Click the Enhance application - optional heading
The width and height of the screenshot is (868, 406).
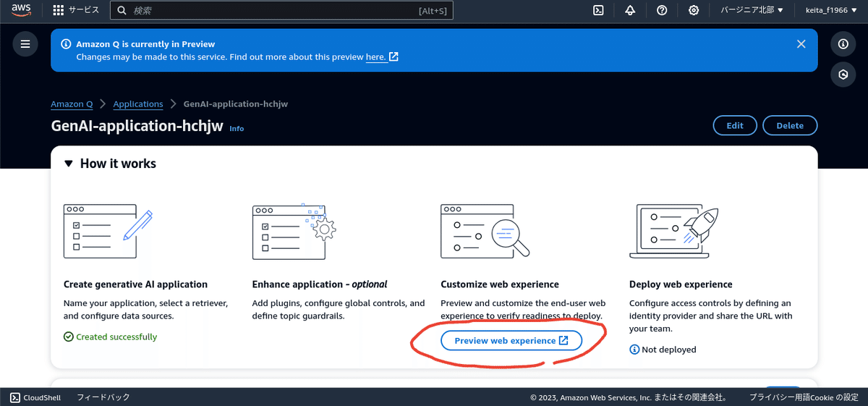320,284
